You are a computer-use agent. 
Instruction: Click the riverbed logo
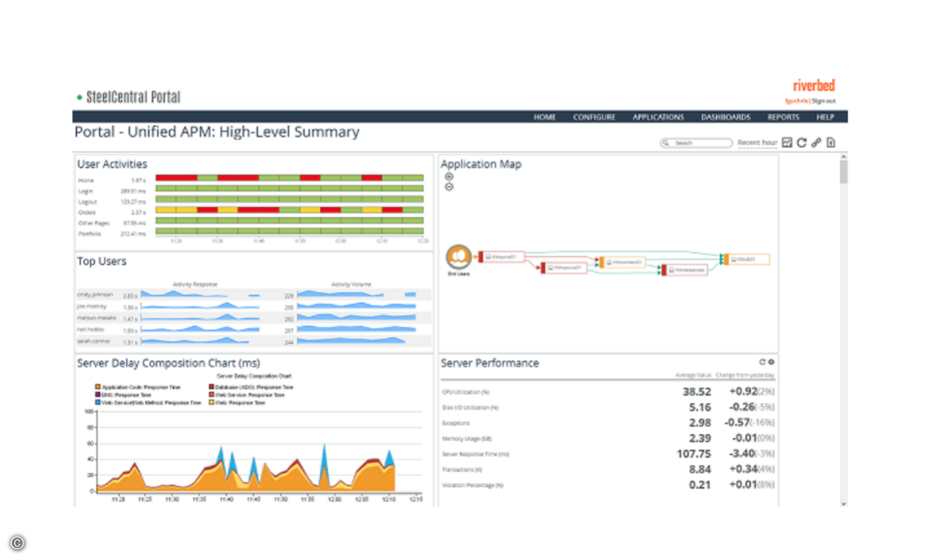click(814, 86)
